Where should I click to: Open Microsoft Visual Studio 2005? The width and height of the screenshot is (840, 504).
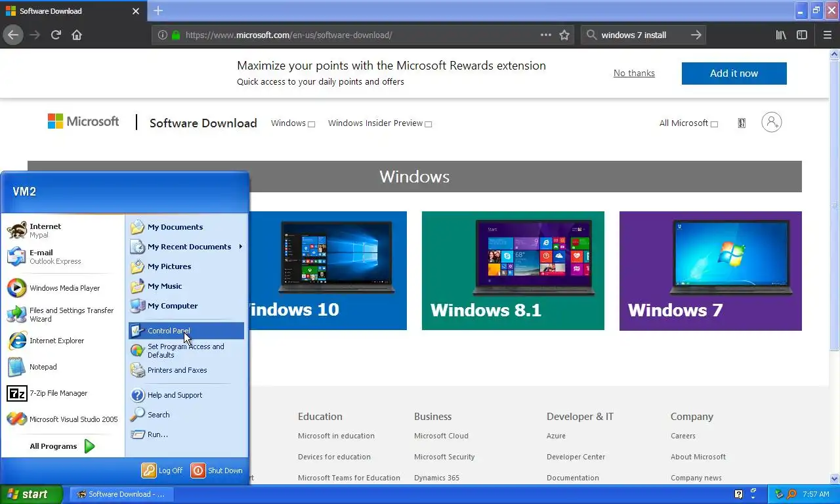[x=64, y=419]
